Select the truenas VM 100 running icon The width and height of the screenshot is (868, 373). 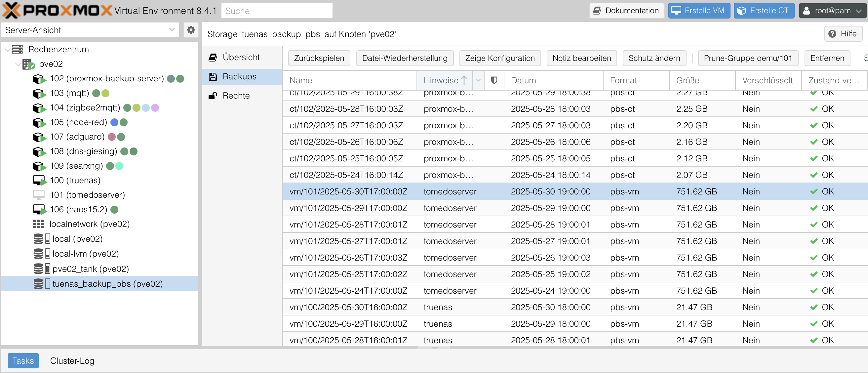point(39,180)
